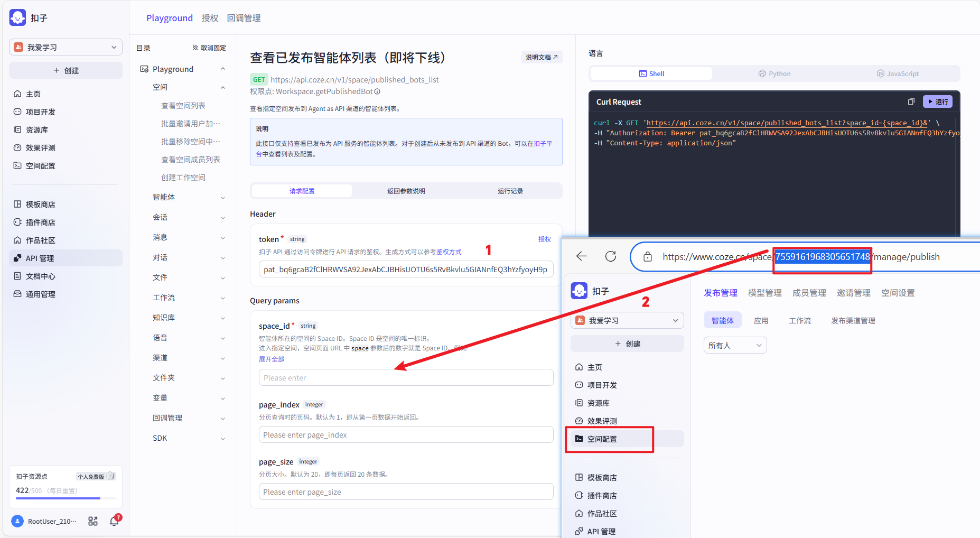Click the page_index input field
The image size is (980, 538).
click(406, 434)
